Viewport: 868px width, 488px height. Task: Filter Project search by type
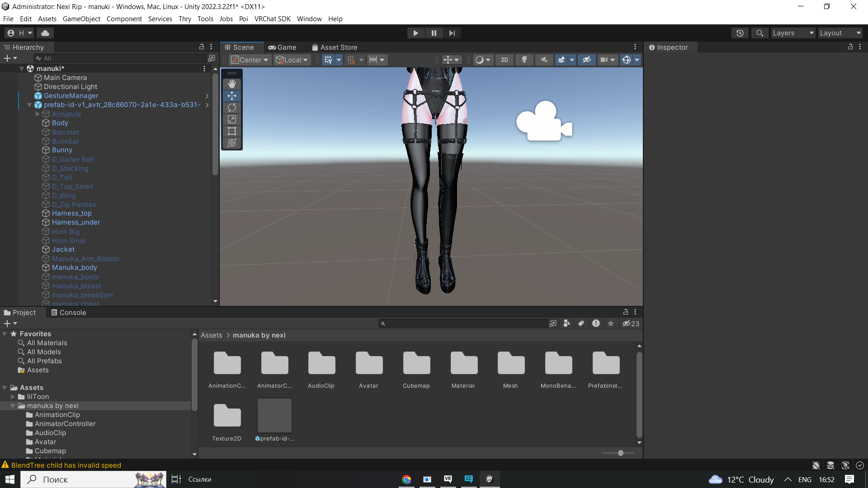point(566,324)
